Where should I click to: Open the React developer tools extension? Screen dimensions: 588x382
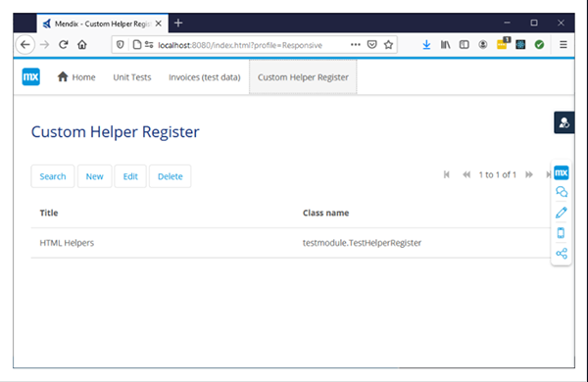coord(520,45)
